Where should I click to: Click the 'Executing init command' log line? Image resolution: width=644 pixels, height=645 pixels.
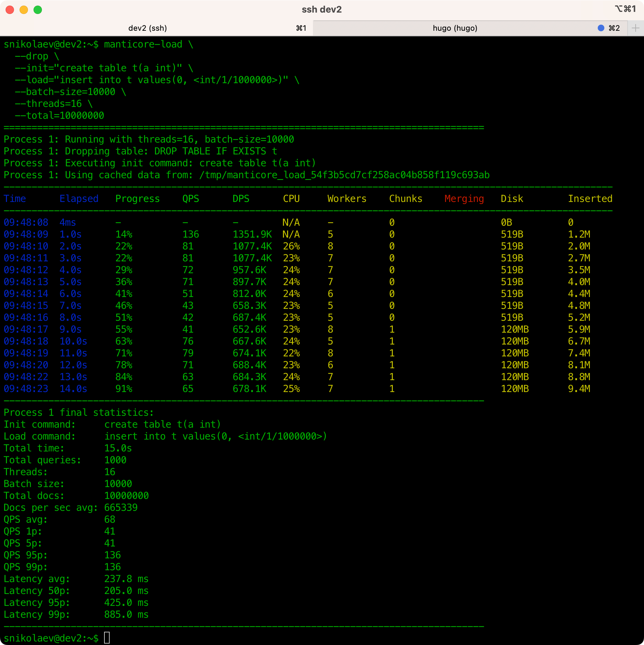(160, 163)
